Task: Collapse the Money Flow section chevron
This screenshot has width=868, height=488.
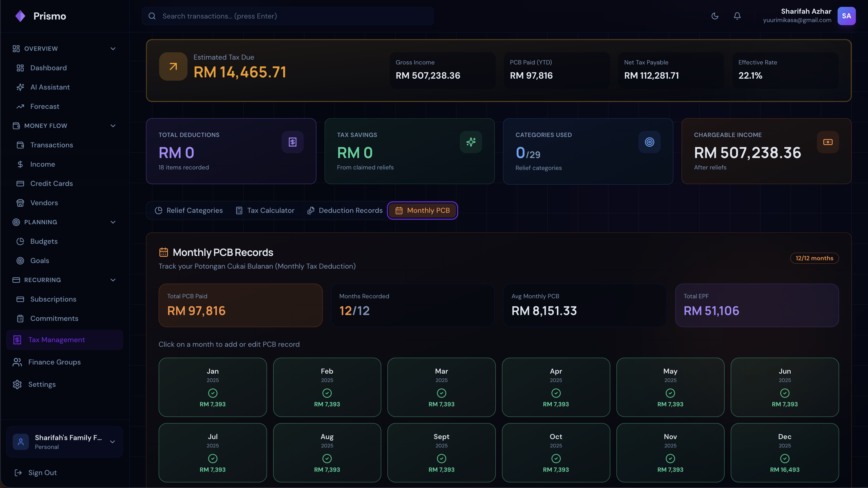Action: click(x=113, y=126)
